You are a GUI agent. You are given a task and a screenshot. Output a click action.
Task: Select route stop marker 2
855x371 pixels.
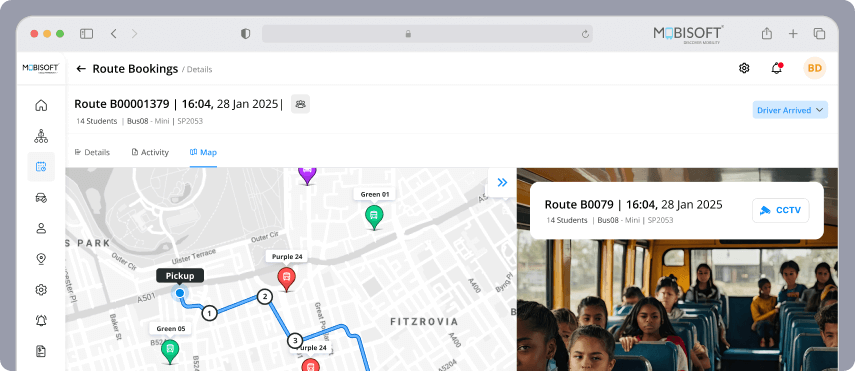[x=264, y=297]
